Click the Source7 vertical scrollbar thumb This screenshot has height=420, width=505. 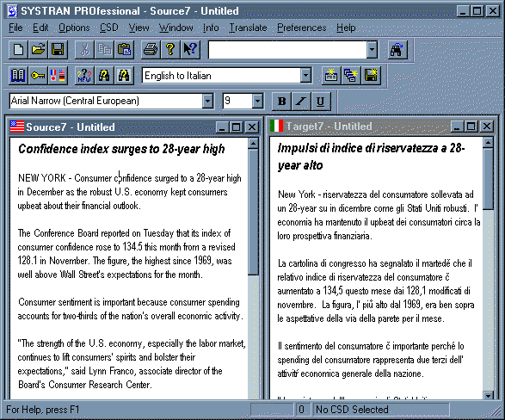[x=253, y=212]
